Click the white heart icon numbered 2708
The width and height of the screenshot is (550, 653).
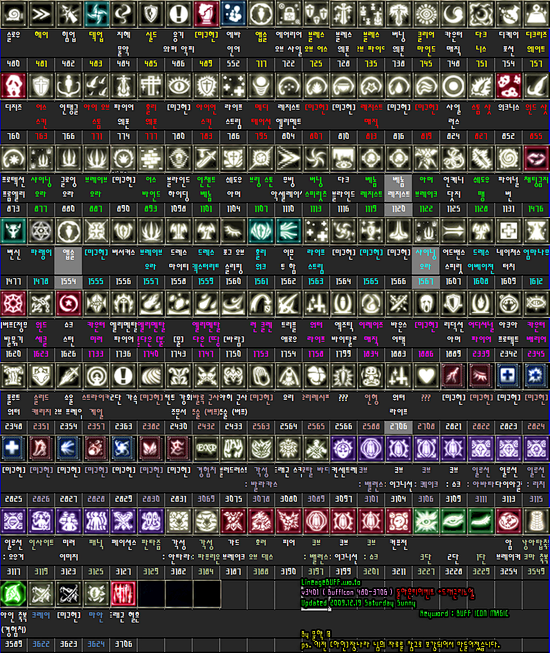click(x=426, y=376)
